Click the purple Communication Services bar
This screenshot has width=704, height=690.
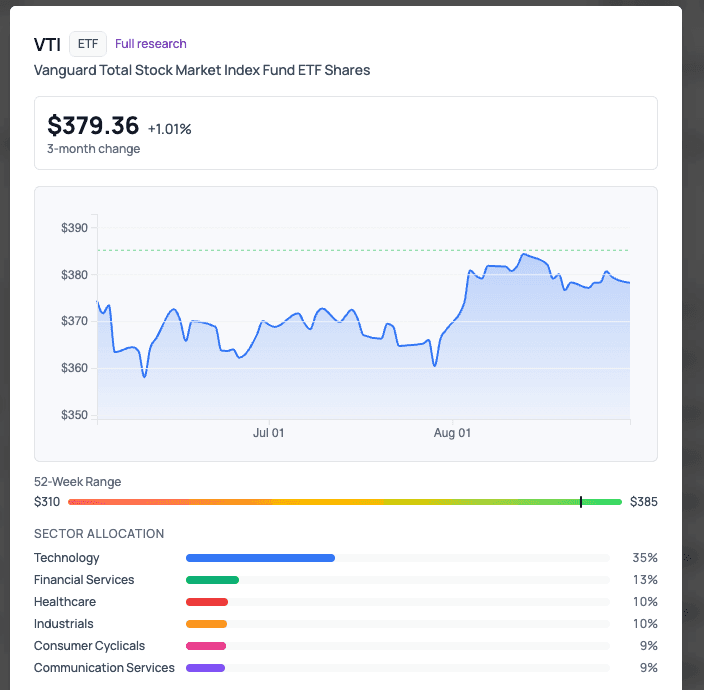tap(206, 668)
